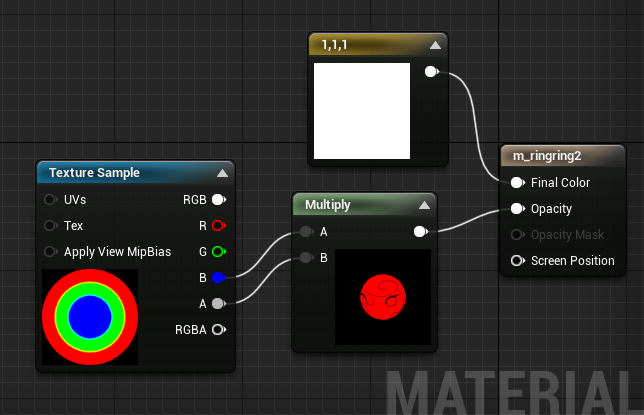Image resolution: width=644 pixels, height=415 pixels.
Task: Click the Multiply node's A input pin
Action: (306, 232)
